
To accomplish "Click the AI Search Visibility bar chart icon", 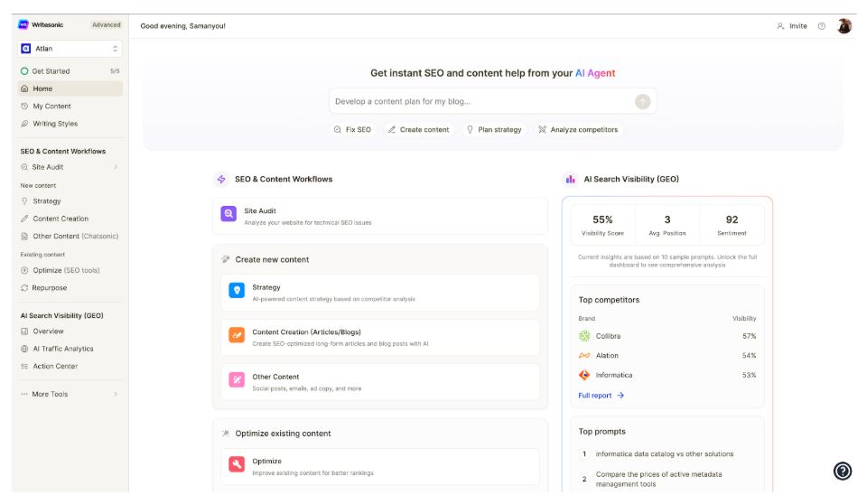I will [570, 179].
